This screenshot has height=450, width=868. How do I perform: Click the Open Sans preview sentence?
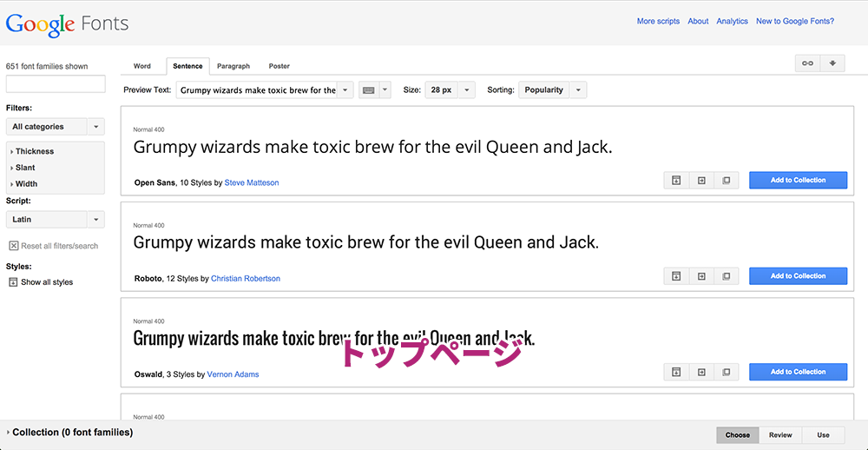click(372, 148)
